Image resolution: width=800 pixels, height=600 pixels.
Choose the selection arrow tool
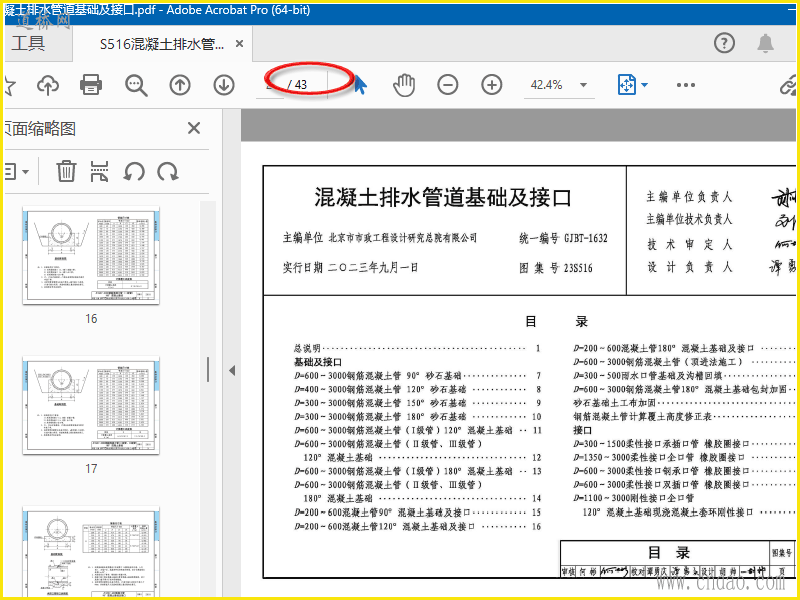click(x=361, y=85)
